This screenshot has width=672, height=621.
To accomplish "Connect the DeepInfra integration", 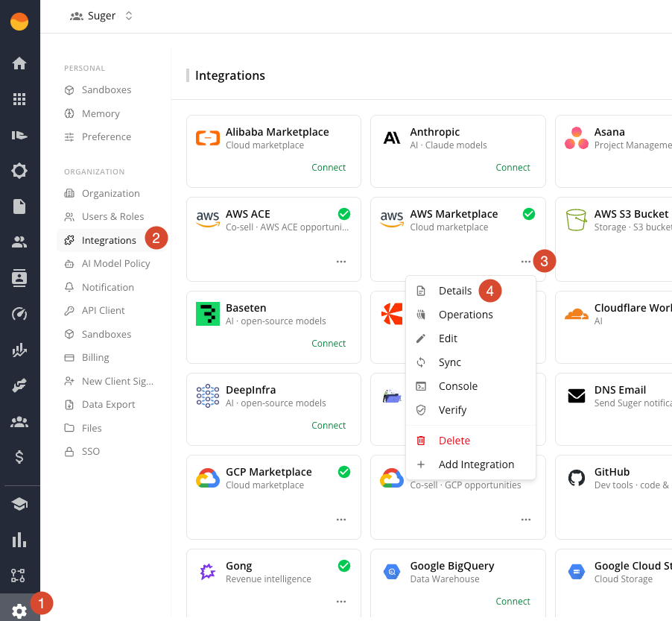I will coord(329,425).
